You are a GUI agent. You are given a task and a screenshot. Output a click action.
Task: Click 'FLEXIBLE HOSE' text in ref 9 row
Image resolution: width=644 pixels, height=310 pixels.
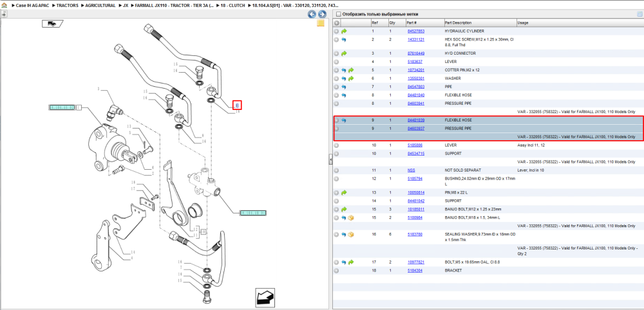pos(459,120)
